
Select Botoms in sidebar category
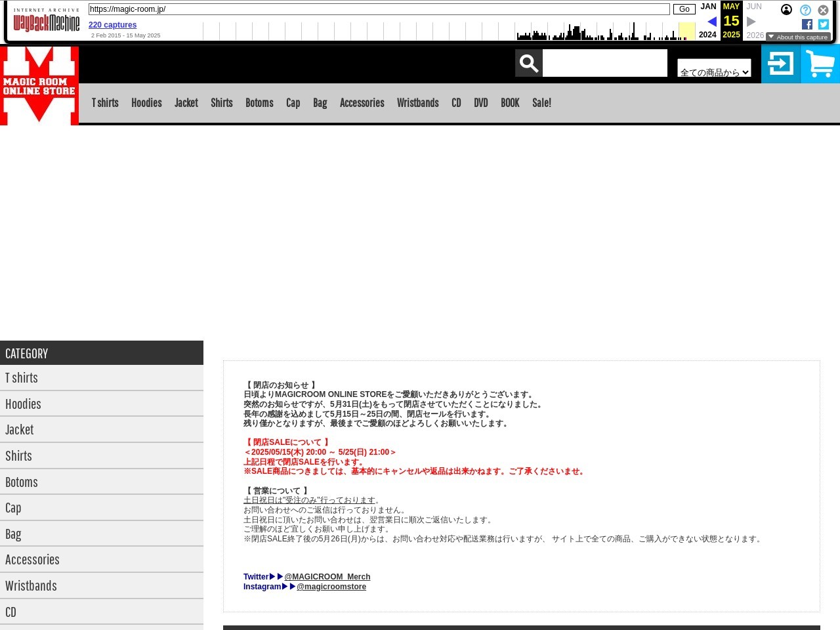(102, 482)
